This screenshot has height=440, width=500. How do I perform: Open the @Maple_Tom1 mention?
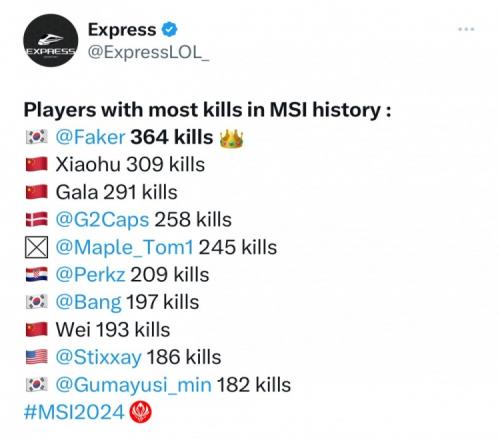click(x=124, y=248)
